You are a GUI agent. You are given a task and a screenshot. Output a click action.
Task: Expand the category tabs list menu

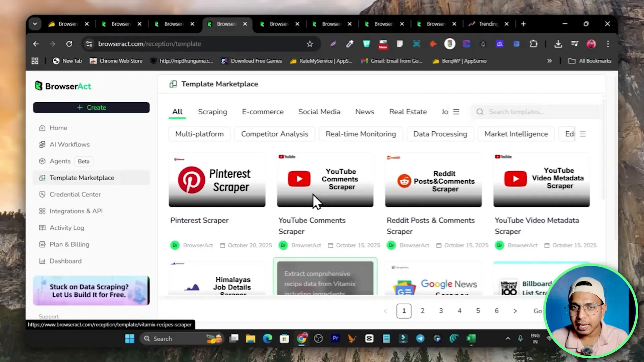456,112
